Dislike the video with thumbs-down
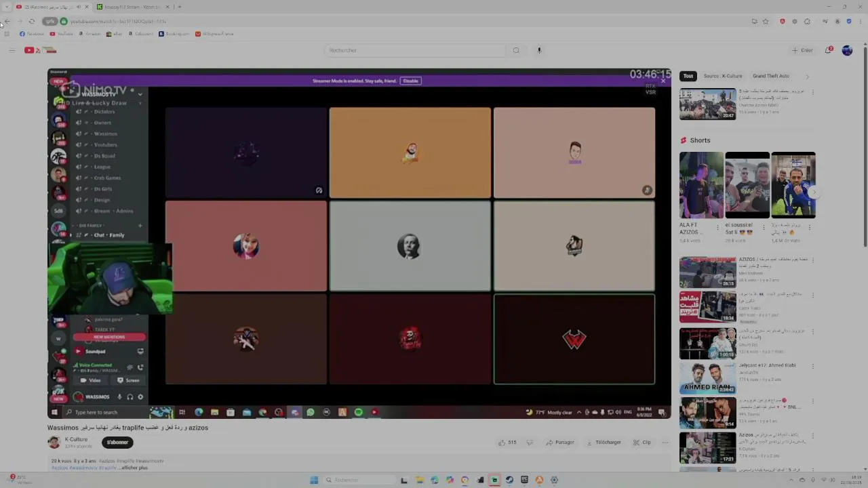The height and width of the screenshot is (488, 868). pos(530,443)
